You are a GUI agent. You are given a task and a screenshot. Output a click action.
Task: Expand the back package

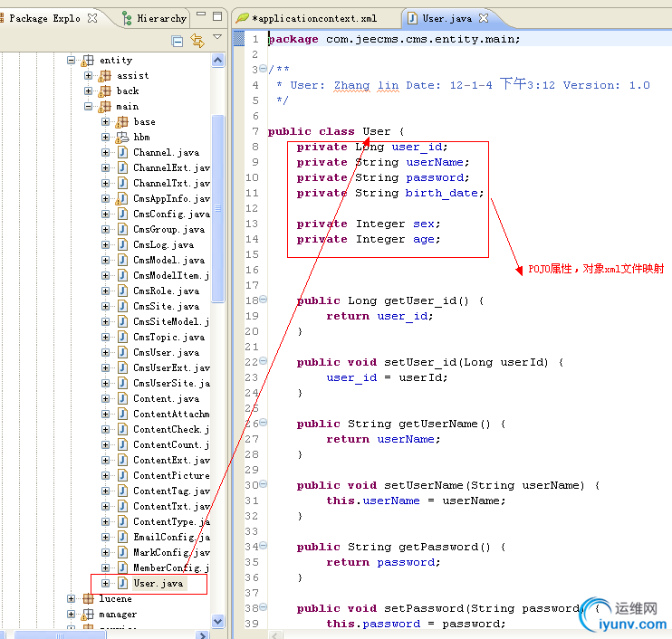point(88,91)
